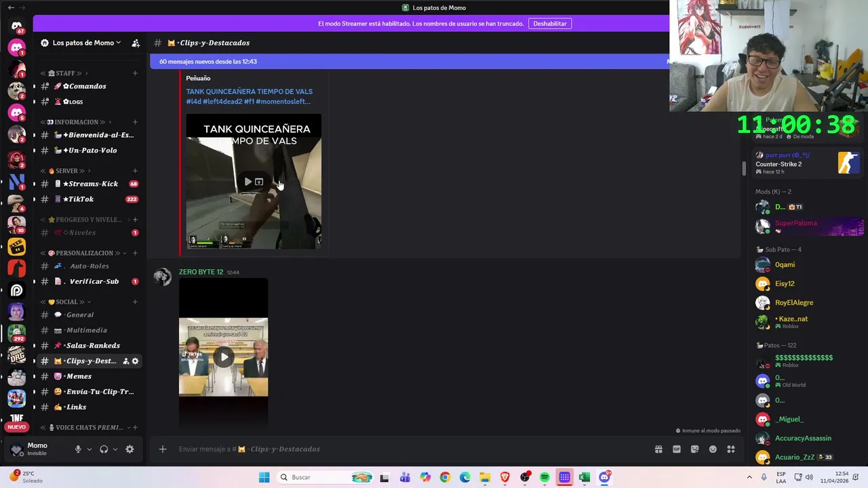Click Deshabilitar streamer mode button
Image resolution: width=868 pixels, height=488 pixels.
[550, 24]
